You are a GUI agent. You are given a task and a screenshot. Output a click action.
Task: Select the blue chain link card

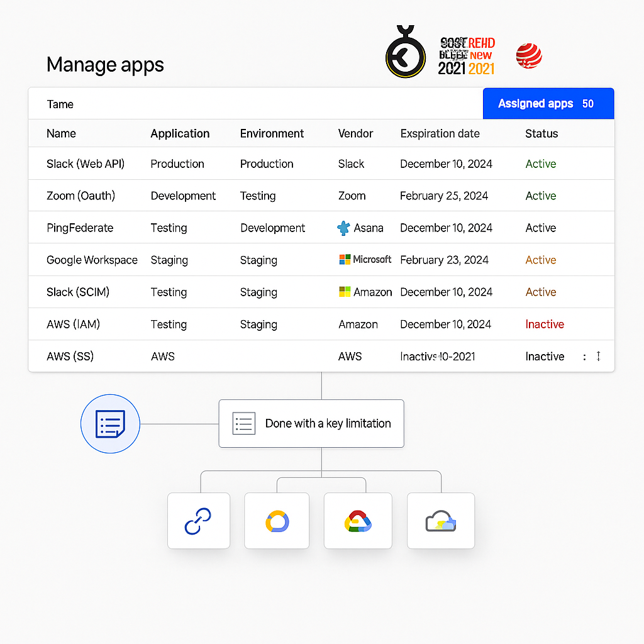(x=198, y=521)
